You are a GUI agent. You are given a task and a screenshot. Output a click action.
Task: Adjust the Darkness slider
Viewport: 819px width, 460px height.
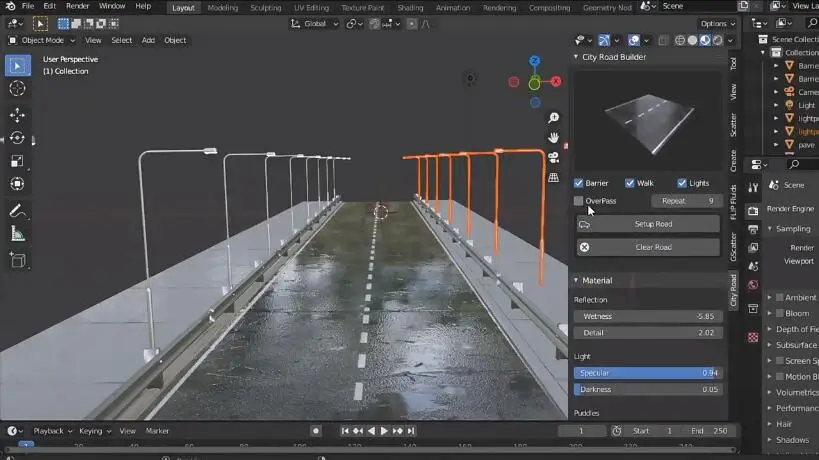tap(648, 390)
